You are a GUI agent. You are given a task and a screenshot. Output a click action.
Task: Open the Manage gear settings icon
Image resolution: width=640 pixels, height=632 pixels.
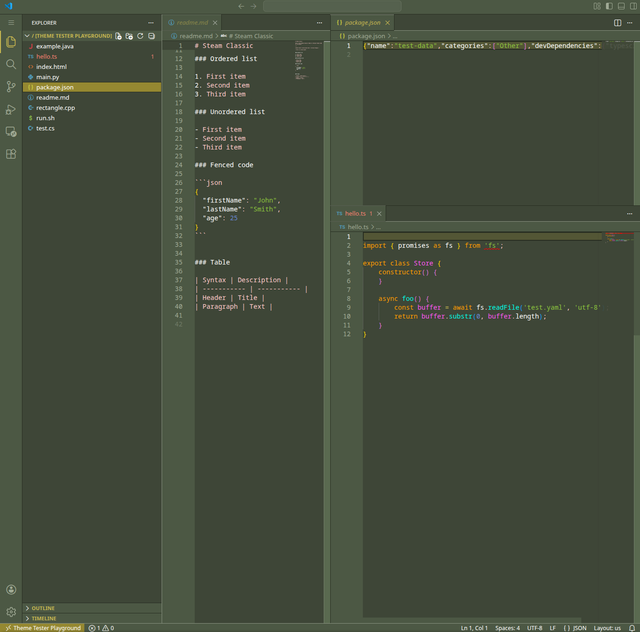[x=11, y=612]
